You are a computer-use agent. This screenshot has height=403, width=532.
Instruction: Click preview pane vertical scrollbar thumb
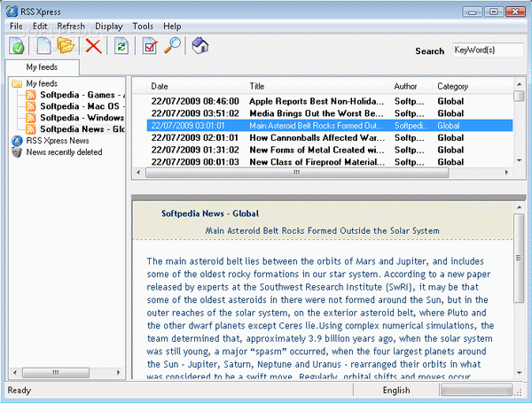(x=519, y=258)
